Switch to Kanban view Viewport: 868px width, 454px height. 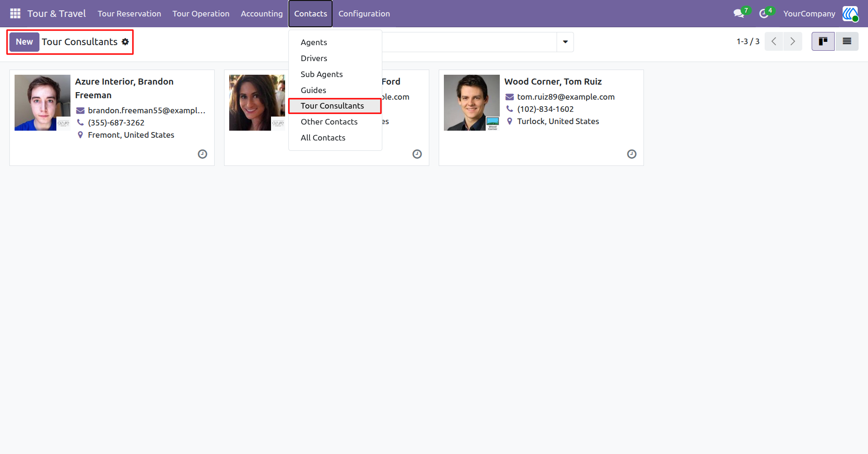tap(823, 41)
